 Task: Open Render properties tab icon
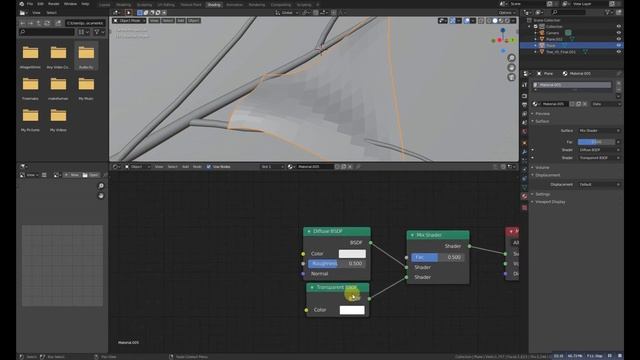click(524, 96)
